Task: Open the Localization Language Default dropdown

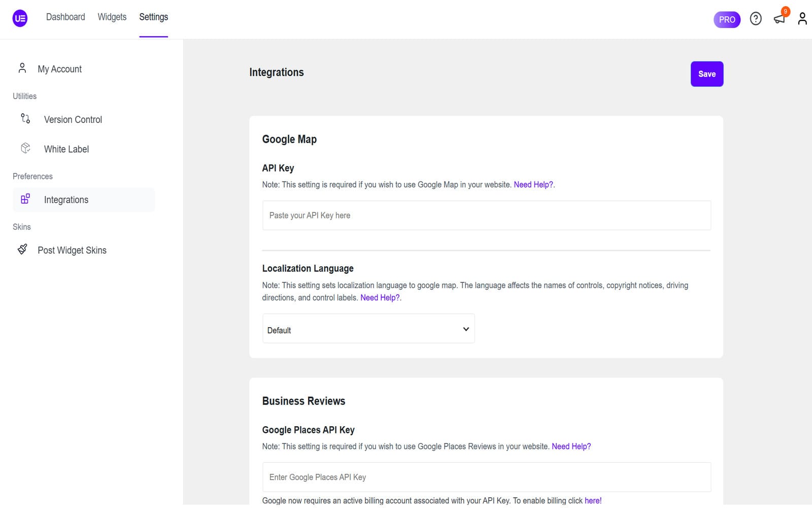Action: pyautogui.click(x=368, y=329)
